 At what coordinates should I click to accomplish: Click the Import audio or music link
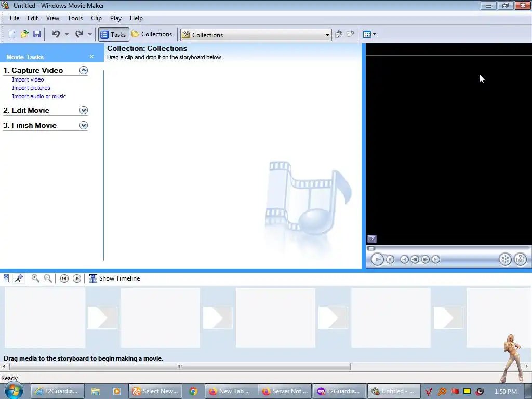[x=39, y=96]
